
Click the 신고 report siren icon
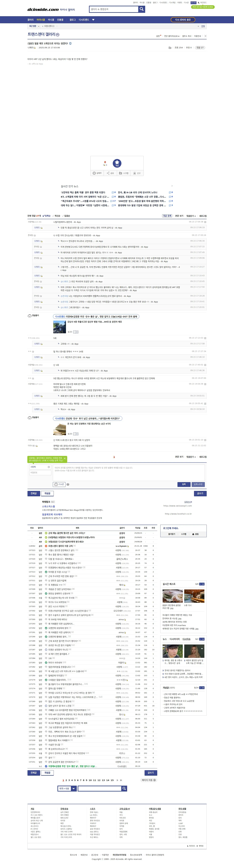coord(137,173)
